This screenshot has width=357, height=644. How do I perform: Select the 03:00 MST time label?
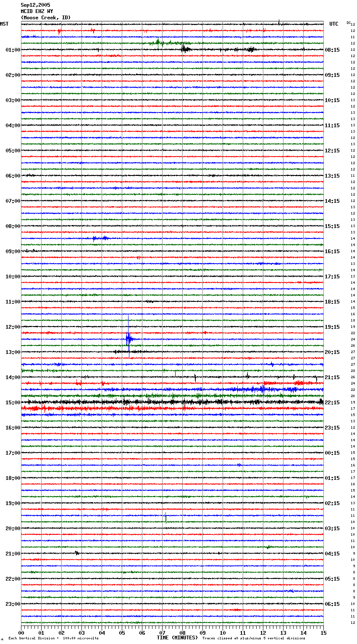tap(13, 100)
